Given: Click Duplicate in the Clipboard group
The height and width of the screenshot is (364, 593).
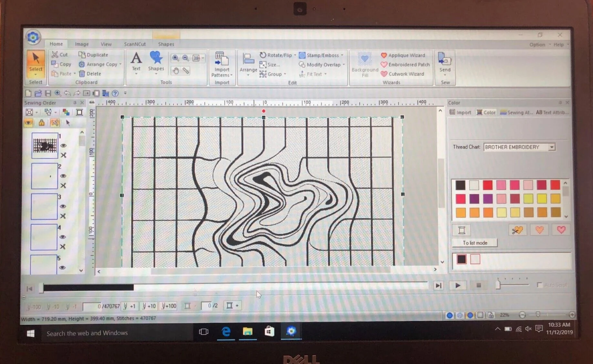Looking at the screenshot, I should (x=93, y=55).
